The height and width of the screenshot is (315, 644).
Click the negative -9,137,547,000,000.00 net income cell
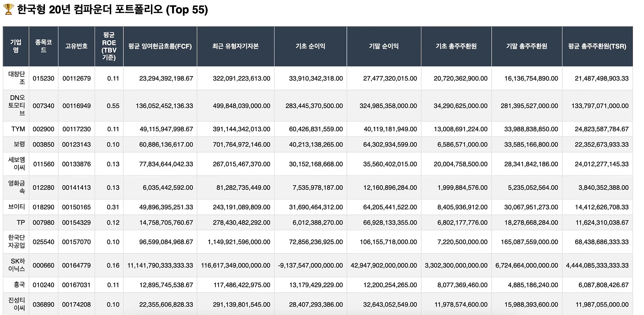pyautogui.click(x=310, y=265)
